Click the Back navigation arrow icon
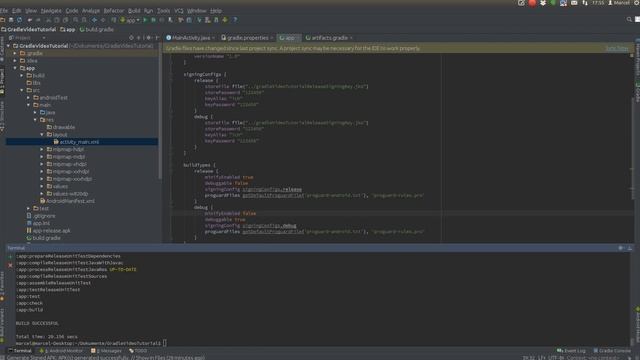The height and width of the screenshot is (360, 640). coord(94,20)
